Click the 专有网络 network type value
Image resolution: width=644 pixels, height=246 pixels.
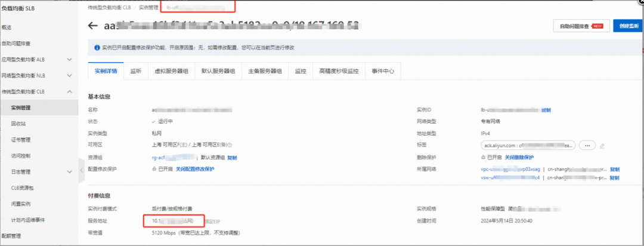[491, 122]
